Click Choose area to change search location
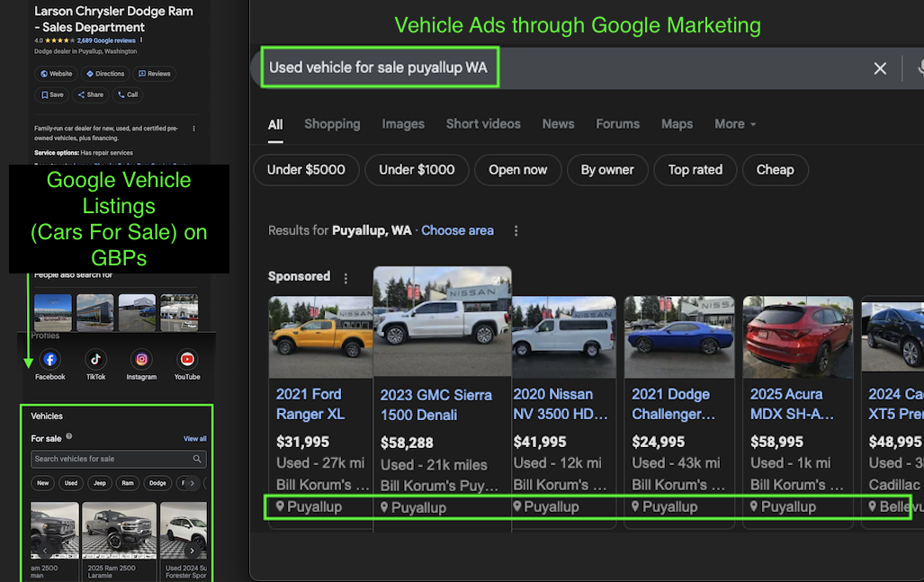The height and width of the screenshot is (582, 924). point(457,230)
